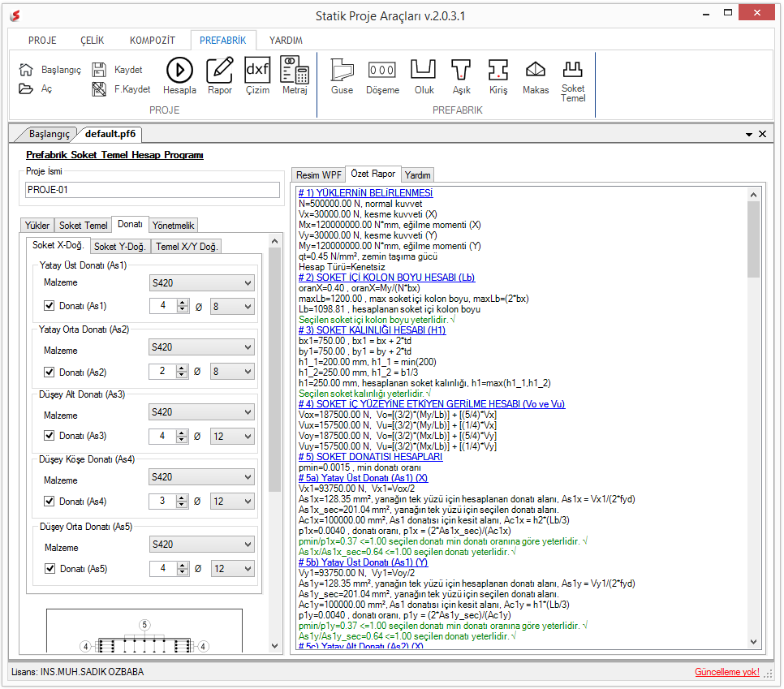Open the Rapor report tool
Image resolution: width=784 pixels, height=689 pixels.
(219, 75)
